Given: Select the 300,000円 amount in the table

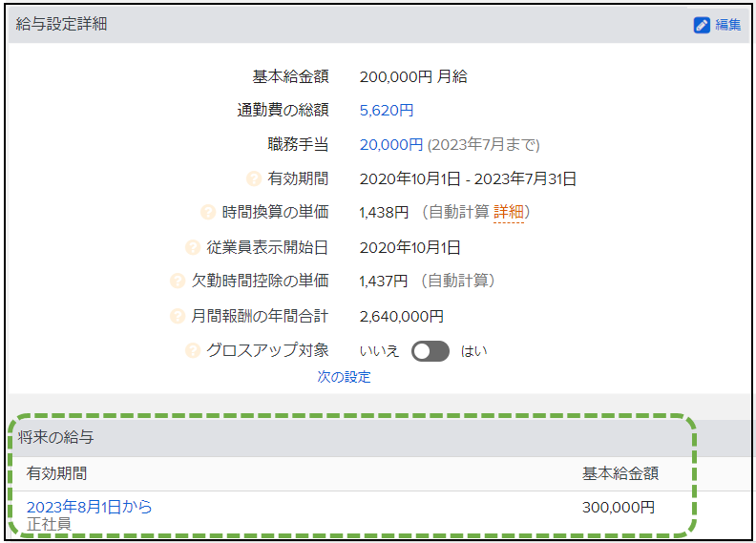Looking at the screenshot, I should tap(618, 508).
